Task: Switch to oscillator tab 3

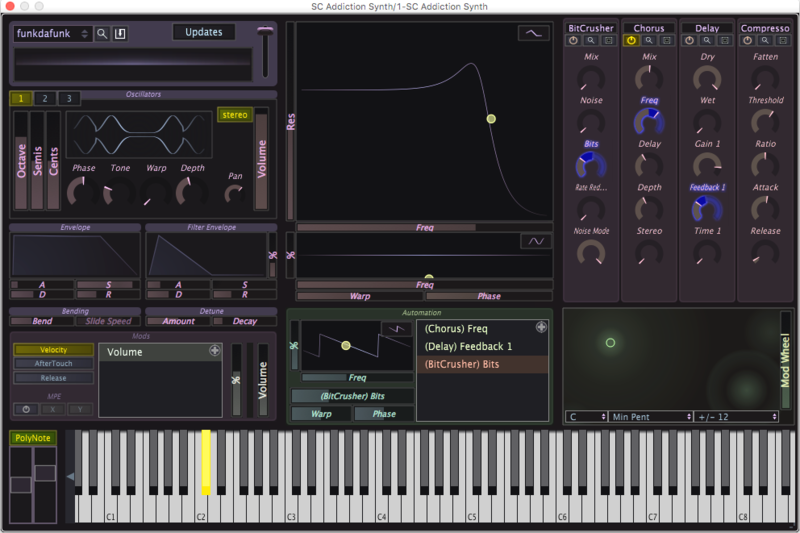Action: pos(68,98)
